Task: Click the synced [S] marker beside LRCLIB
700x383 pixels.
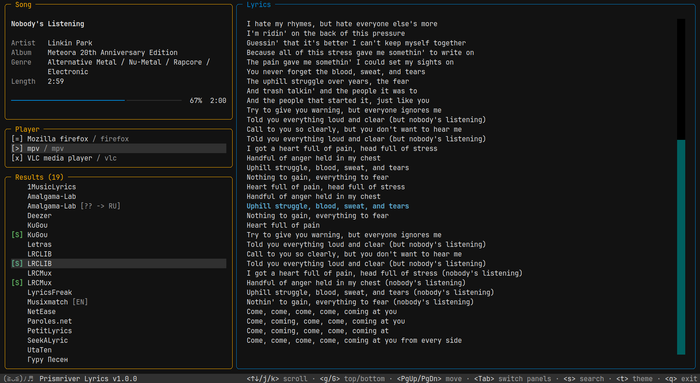Action: (x=17, y=264)
